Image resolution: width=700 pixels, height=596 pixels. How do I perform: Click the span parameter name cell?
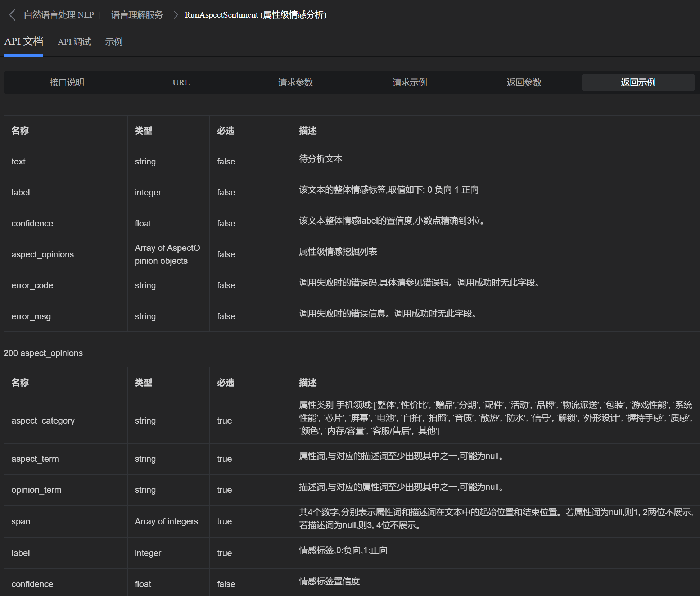[x=21, y=521]
